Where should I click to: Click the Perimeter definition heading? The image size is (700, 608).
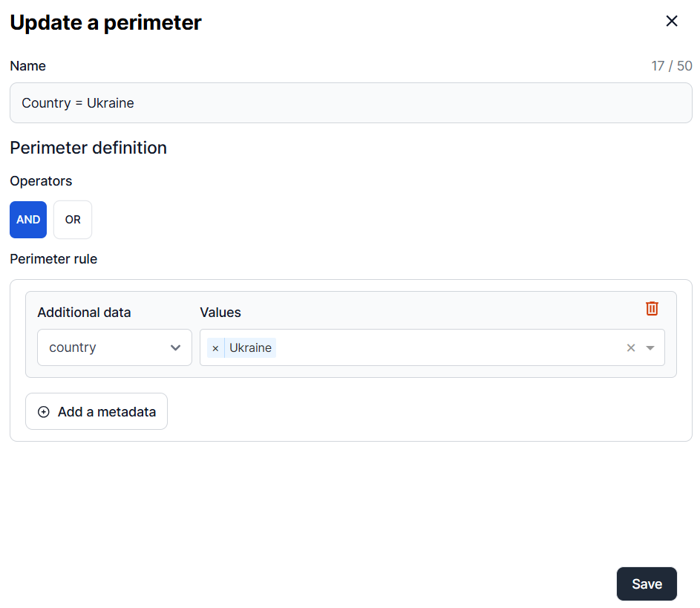pyautogui.click(x=88, y=148)
